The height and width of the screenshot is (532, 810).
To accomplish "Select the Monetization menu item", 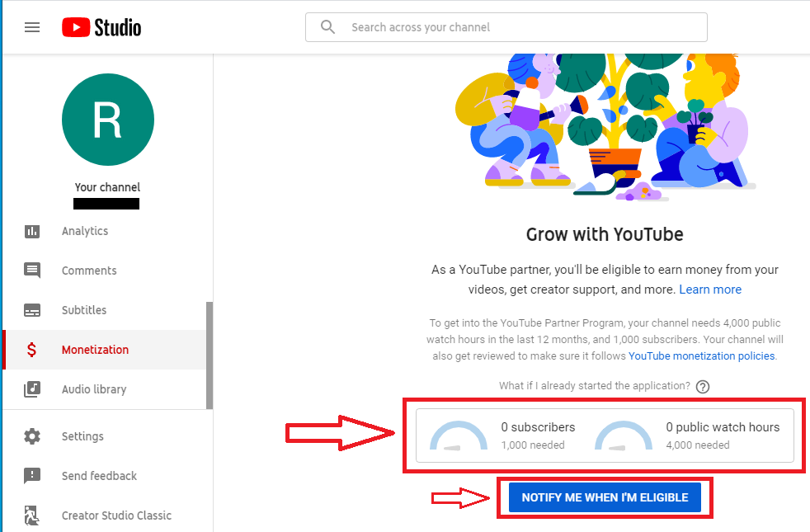I will click(106, 350).
